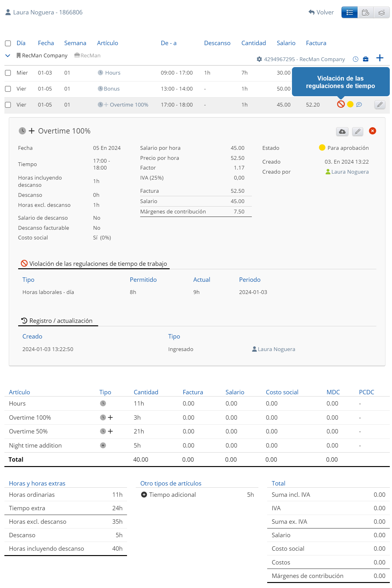The image size is (392, 588).
Task: Select the list view tab
Action: click(x=349, y=13)
